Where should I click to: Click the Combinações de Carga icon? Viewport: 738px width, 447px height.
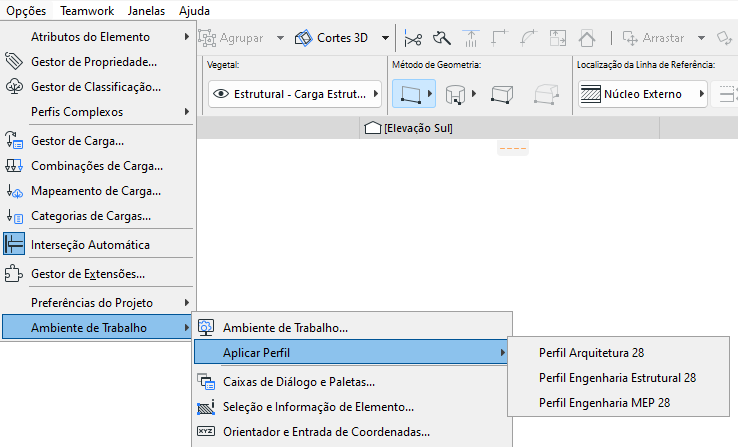(14, 166)
